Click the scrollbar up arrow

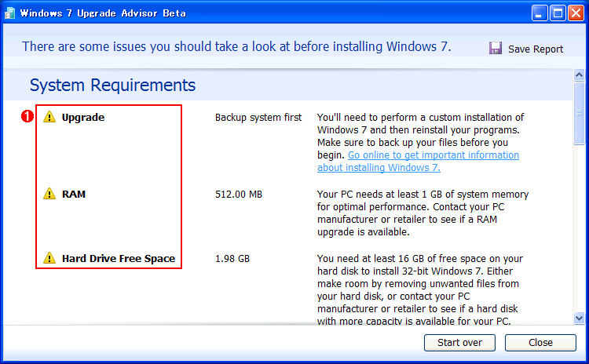pyautogui.click(x=580, y=75)
